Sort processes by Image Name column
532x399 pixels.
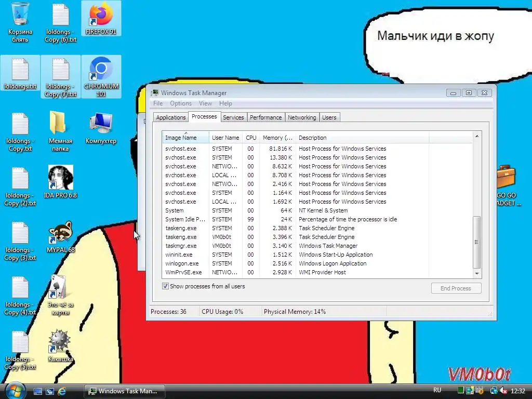tap(185, 137)
